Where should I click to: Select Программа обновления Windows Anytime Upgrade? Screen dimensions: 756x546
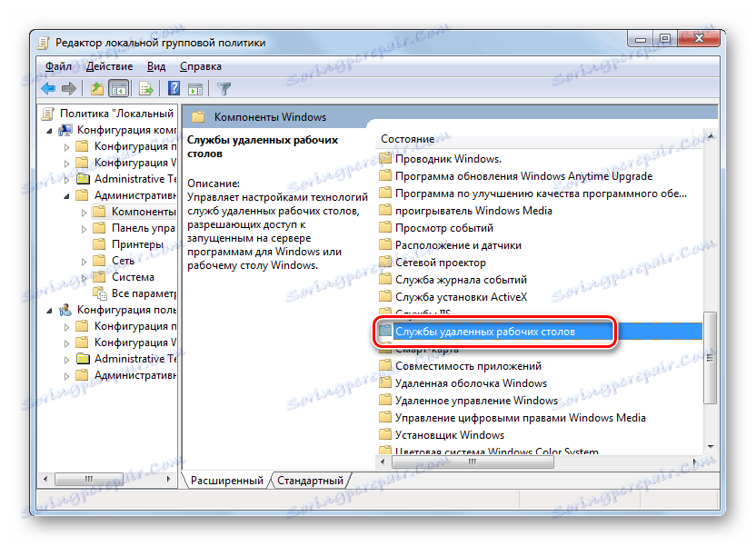click(523, 176)
